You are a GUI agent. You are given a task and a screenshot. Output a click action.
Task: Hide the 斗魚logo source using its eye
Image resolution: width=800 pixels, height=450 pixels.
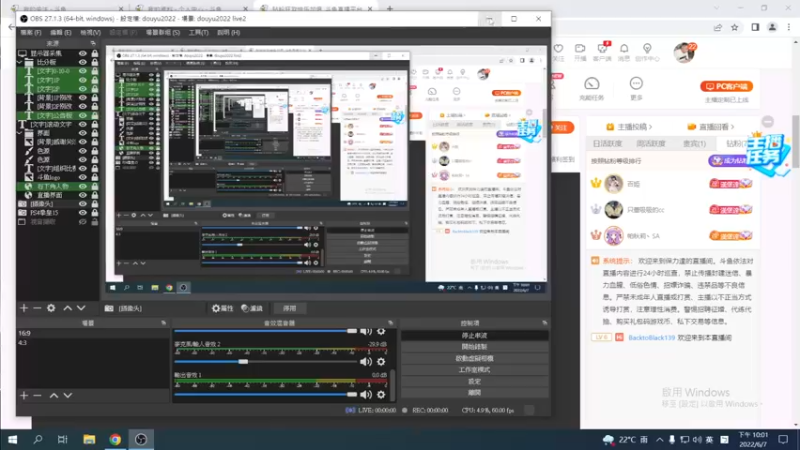pyautogui.click(x=83, y=177)
